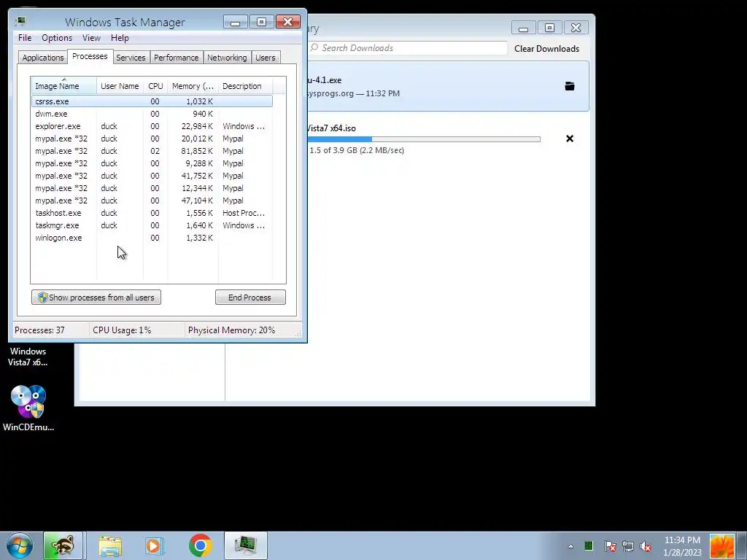
Task: Open the Task Manager Help menu
Action: click(x=120, y=38)
